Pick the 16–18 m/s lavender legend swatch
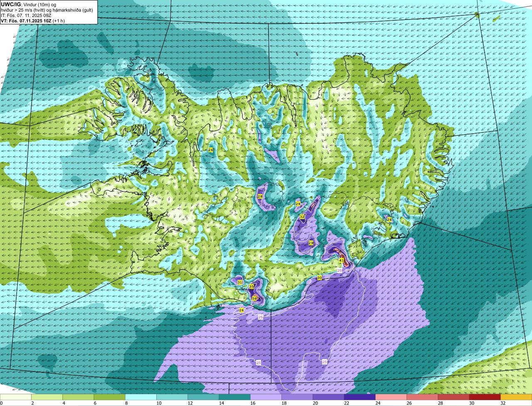This screenshot has width=532, height=406. (266, 397)
